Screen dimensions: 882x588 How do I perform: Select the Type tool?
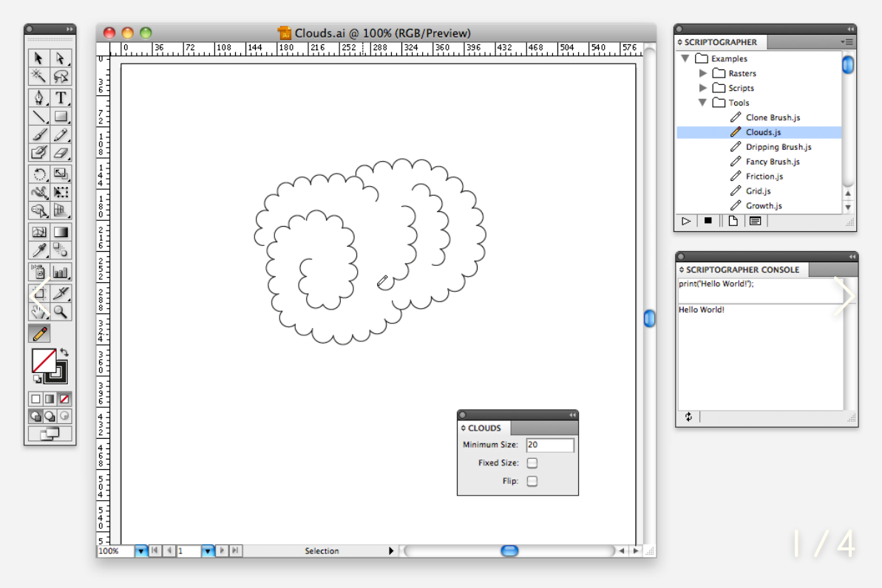coord(61,98)
